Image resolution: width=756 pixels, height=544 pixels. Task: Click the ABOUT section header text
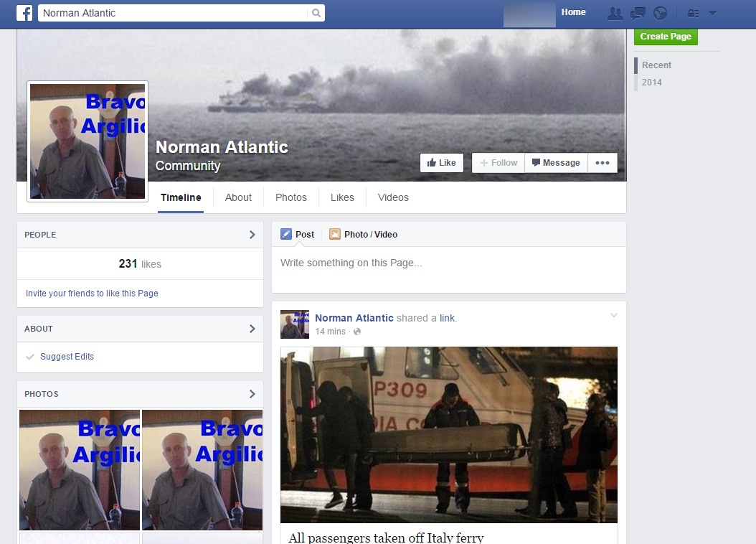[x=39, y=329]
